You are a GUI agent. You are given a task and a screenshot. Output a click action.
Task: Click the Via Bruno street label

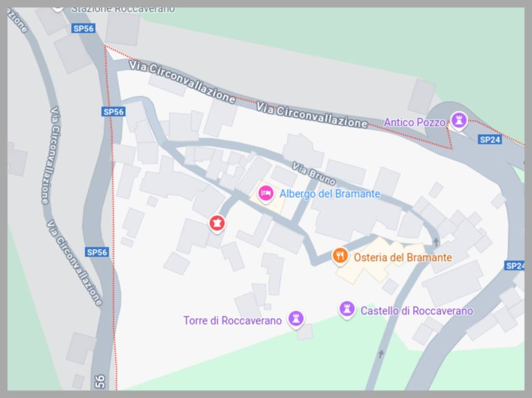pos(314,174)
